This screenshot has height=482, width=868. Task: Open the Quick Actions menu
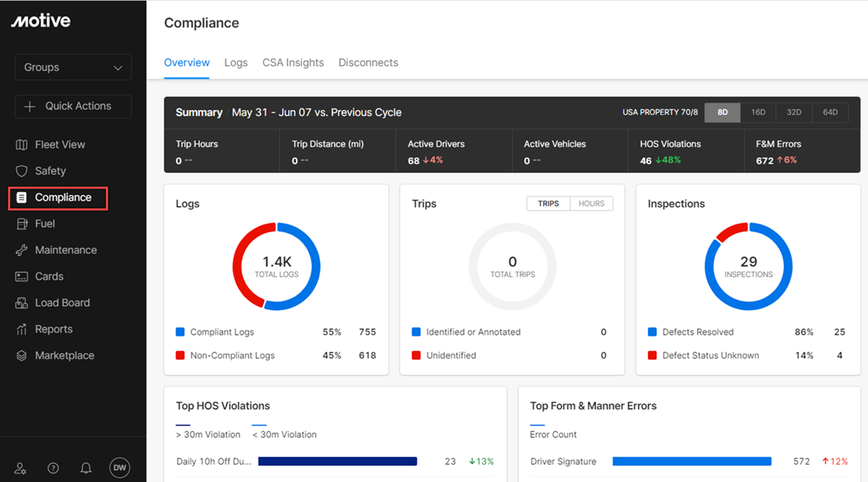click(73, 106)
